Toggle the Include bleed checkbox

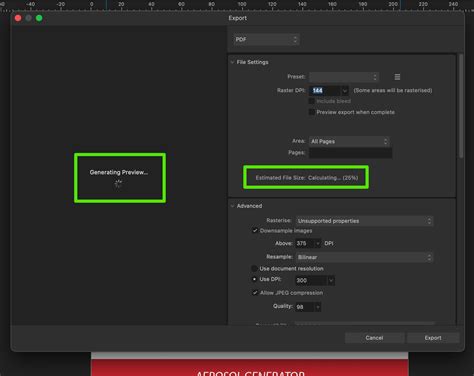[x=312, y=101]
